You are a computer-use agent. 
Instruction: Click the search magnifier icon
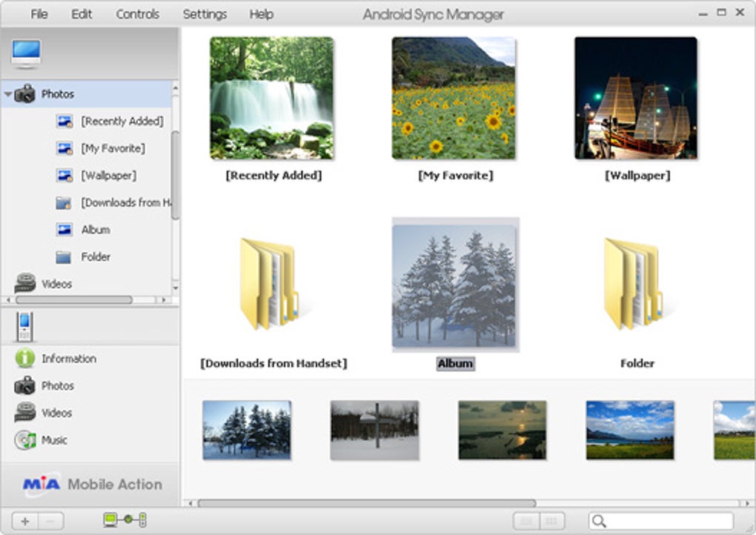600,521
